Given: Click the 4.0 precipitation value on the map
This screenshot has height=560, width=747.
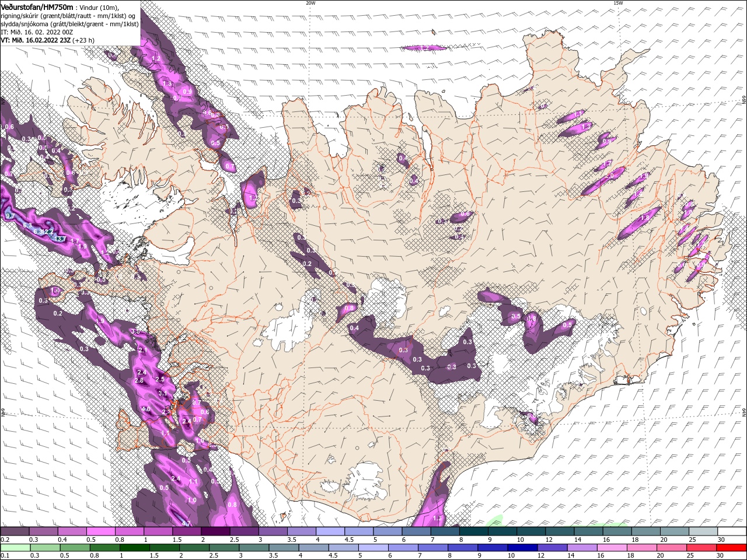Looking at the screenshot, I should 146,409.
